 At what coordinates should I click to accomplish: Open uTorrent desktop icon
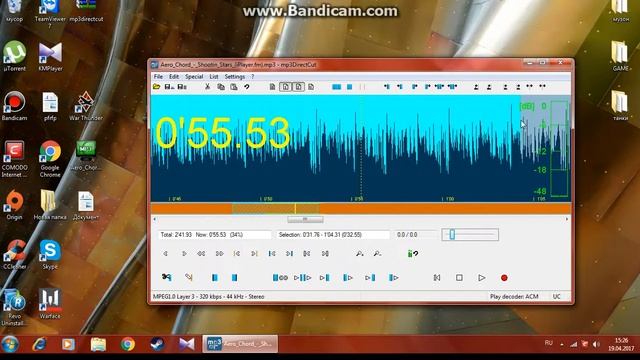point(14,56)
